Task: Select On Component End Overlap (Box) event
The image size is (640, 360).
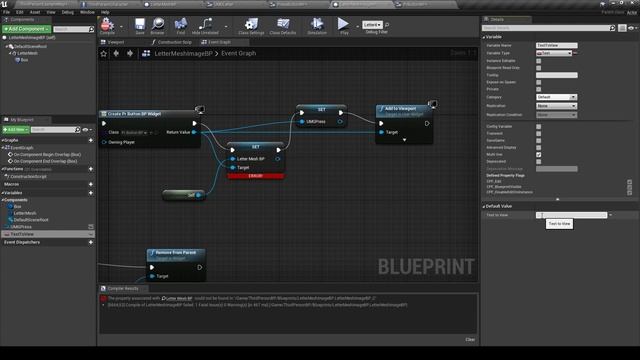Action: click(x=45, y=161)
